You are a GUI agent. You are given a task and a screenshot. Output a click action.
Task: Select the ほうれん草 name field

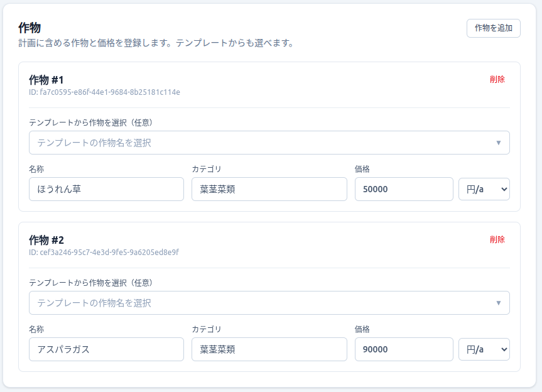[x=106, y=188]
